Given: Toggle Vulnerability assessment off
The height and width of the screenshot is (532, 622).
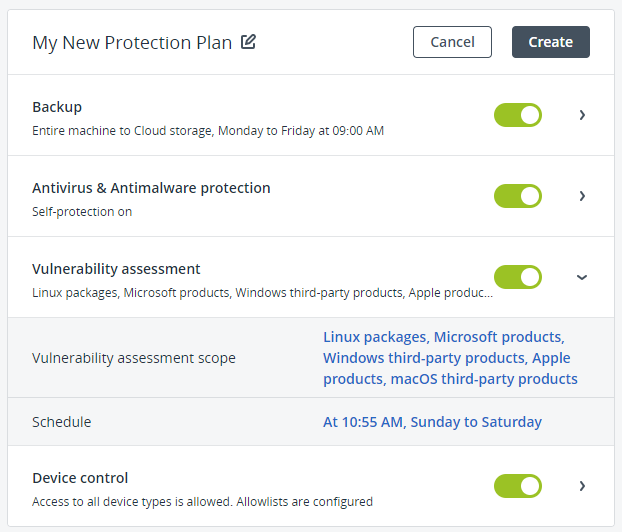Looking at the screenshot, I should pos(518,277).
